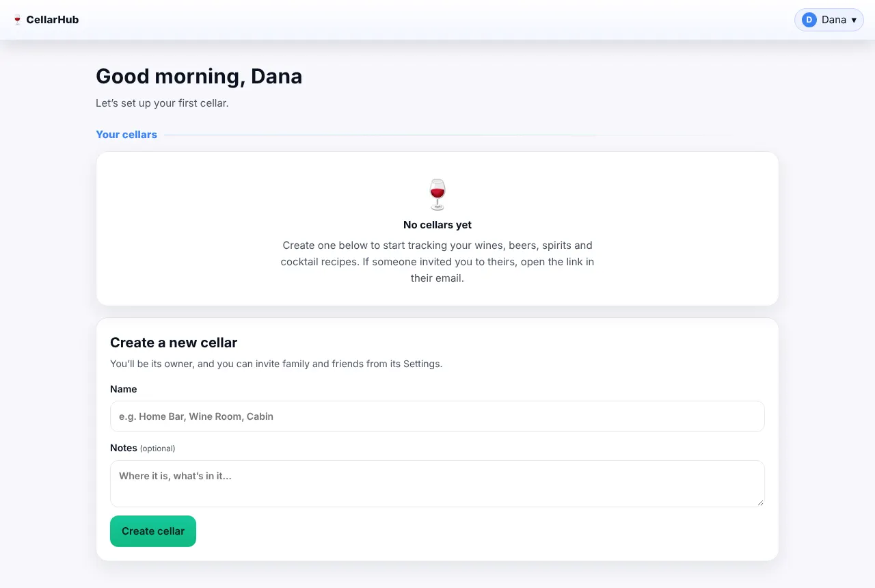Open the Dana account dropdown menu

pos(829,20)
